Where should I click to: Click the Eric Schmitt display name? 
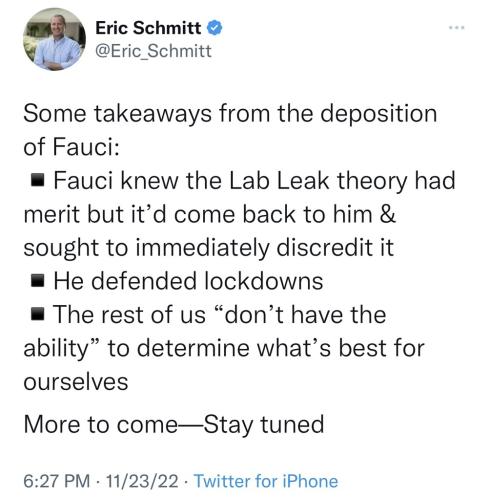[148, 28]
